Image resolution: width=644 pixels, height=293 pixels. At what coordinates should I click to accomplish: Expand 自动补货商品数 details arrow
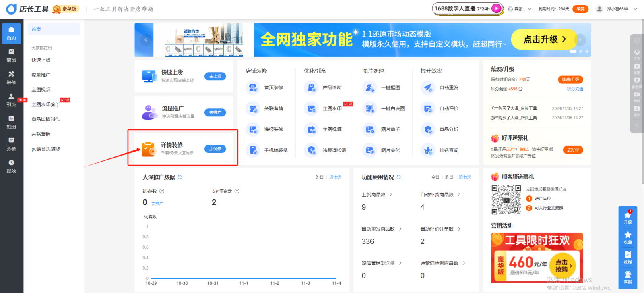[459, 195]
